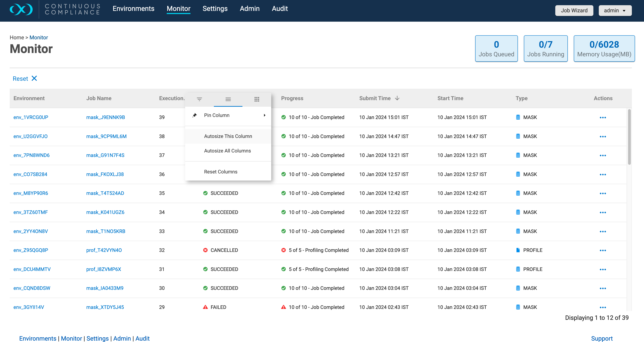Click the table vertical scrollbar

pyautogui.click(x=629, y=137)
